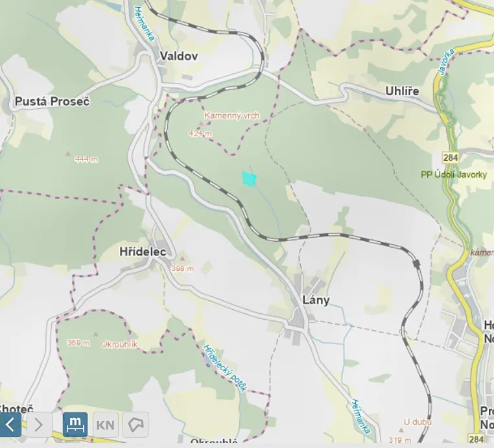This screenshot has width=494, height=448.
Task: Activate the distance measuring tool
Action: tap(75, 425)
